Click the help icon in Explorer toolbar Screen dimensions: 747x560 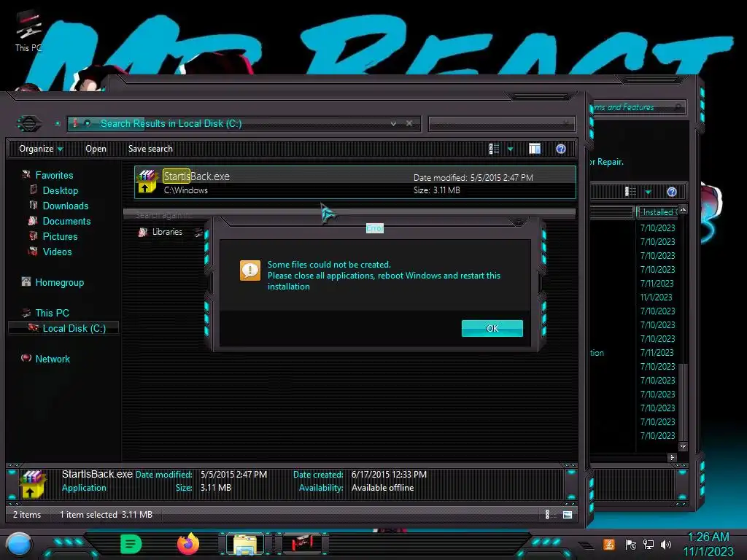pos(561,149)
